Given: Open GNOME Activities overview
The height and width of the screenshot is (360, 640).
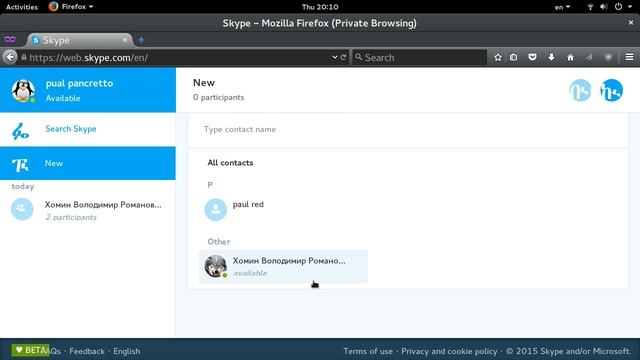Looking at the screenshot, I should tap(22, 7).
